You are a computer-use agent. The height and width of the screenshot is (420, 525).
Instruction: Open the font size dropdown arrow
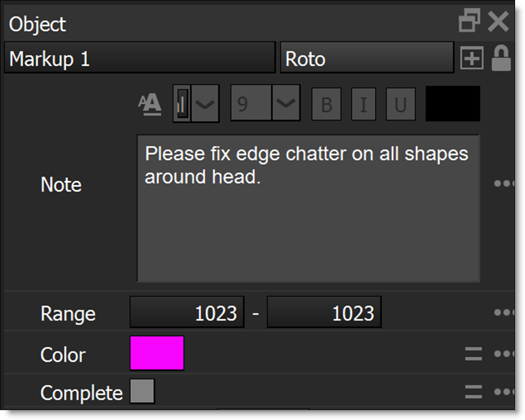(286, 104)
